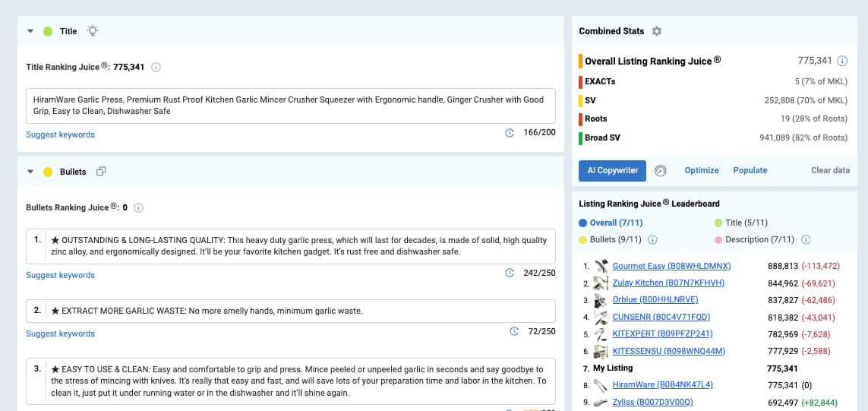Open Orblue (B00HHLNRVE) listing link
Screen dimensions: 868x411
click(655, 299)
